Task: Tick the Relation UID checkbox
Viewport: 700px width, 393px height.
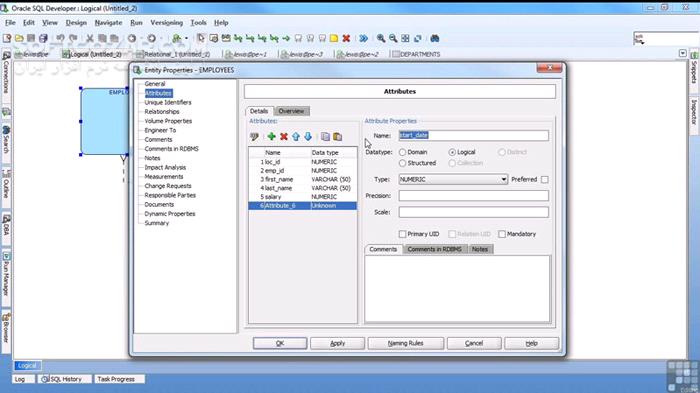Action: coord(452,234)
